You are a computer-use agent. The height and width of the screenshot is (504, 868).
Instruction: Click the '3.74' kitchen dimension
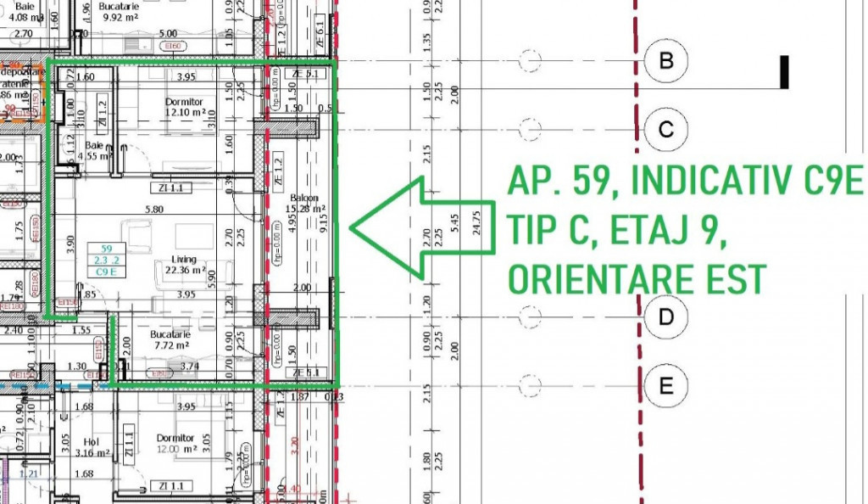[x=190, y=366]
